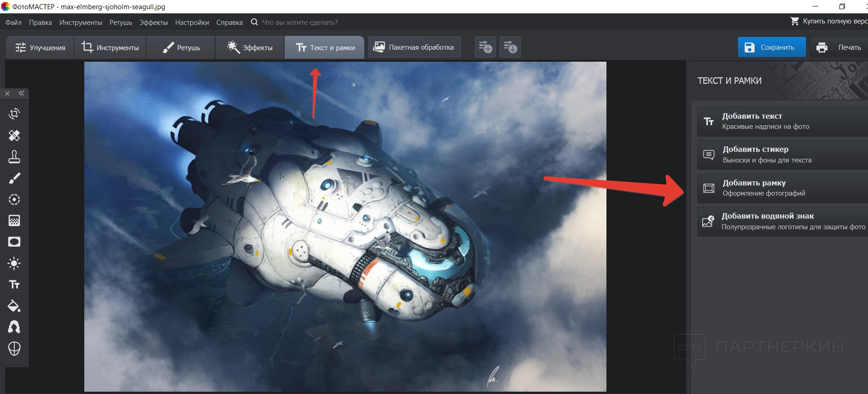Viewport: 868px width, 394px height.
Task: Select the healing bandage tool
Action: pos(14,135)
